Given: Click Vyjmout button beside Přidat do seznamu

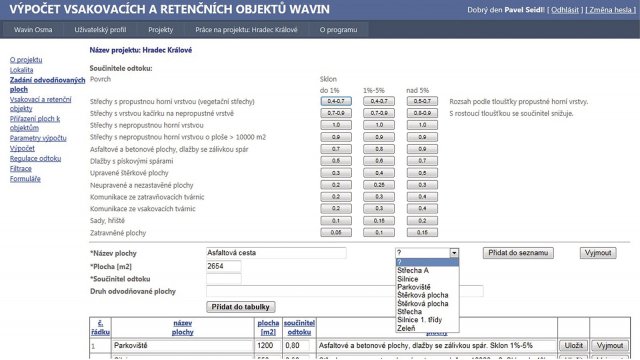Looking at the screenshot, I should [598, 253].
